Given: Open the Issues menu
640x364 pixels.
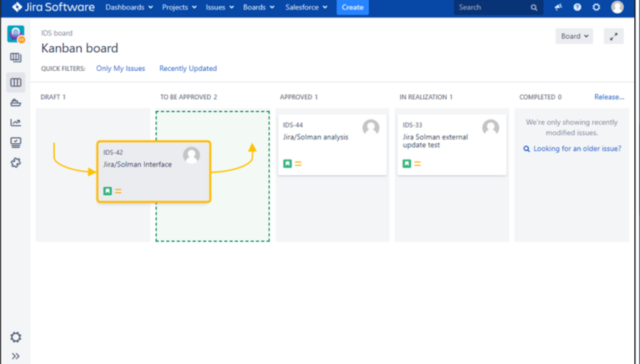Looking at the screenshot, I should coord(220,7).
